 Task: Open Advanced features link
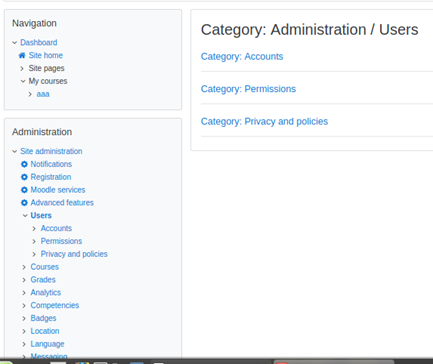click(x=62, y=203)
